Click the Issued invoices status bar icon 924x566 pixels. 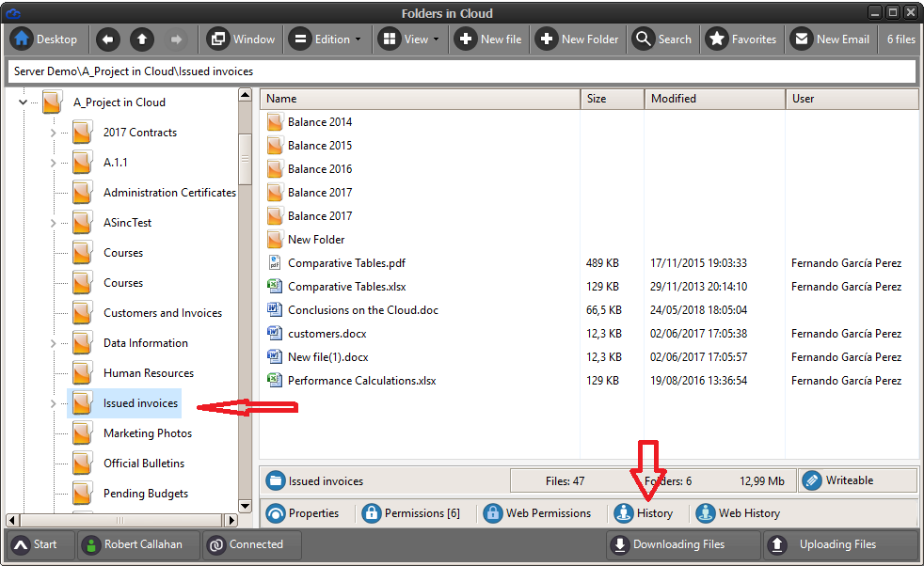tap(275, 480)
